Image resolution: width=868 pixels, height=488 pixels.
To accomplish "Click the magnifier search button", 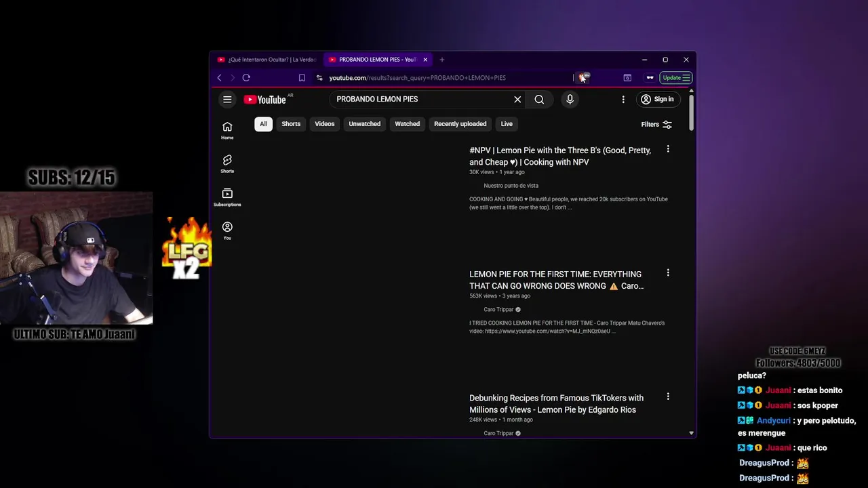I will 539,100.
